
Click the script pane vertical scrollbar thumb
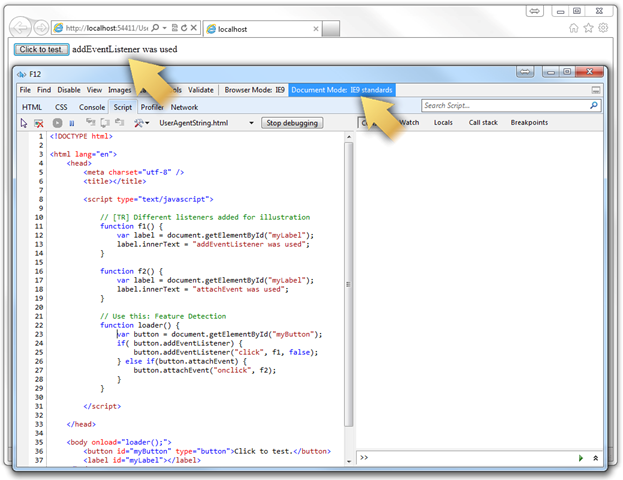tap(348, 285)
